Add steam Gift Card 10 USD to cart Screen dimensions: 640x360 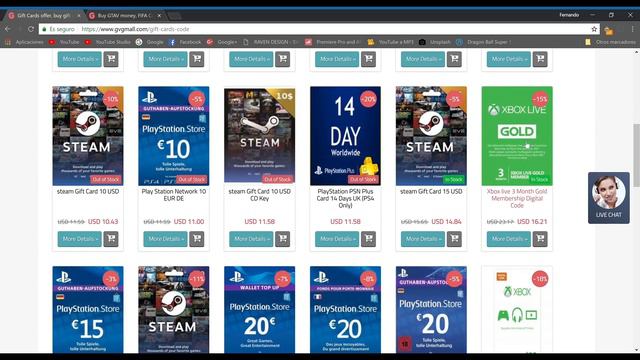tap(111, 239)
